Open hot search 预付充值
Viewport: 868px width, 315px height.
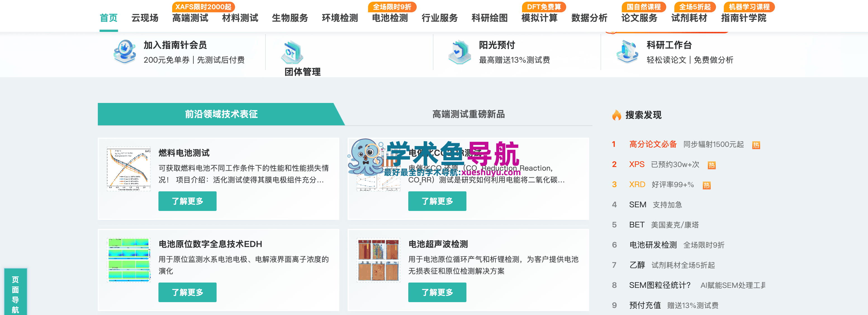[x=645, y=305]
